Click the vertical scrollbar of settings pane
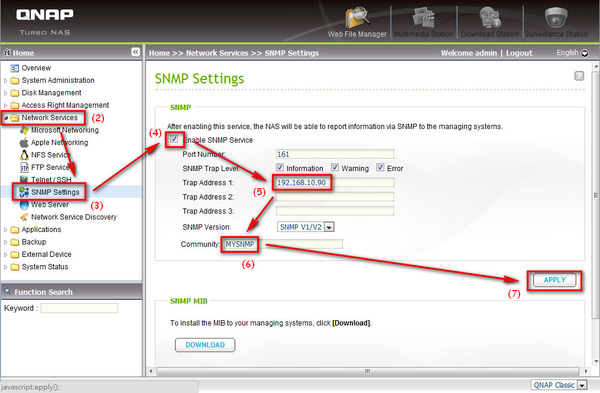 (x=595, y=195)
